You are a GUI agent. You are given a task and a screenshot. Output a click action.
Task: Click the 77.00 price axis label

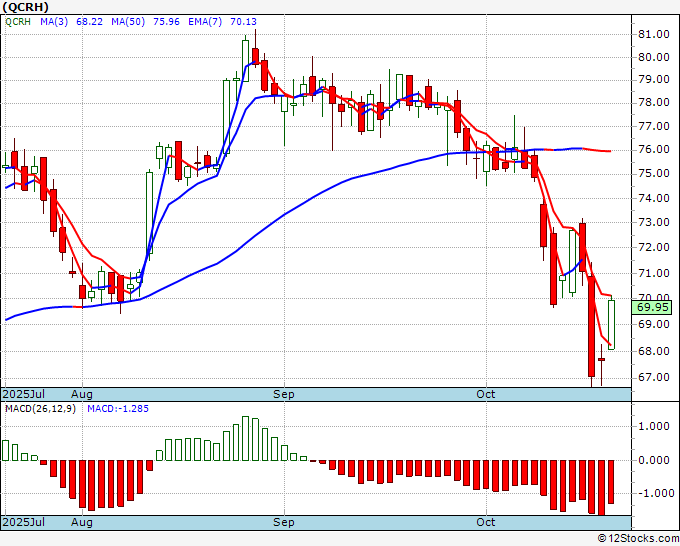[654, 126]
